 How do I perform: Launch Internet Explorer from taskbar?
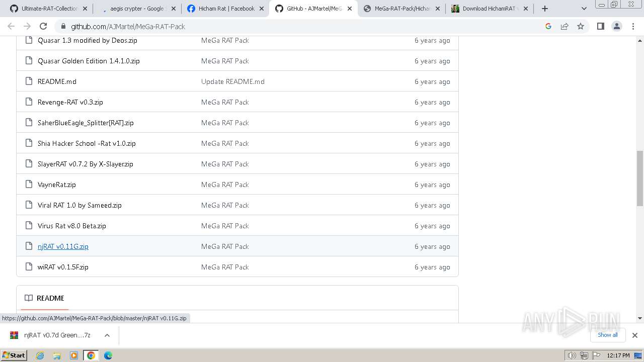[x=40, y=355]
